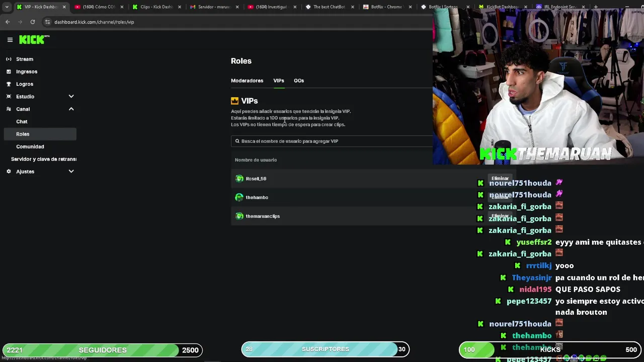This screenshot has height=362, width=644.
Task: Click the Canal sidebar icon
Action: pyautogui.click(x=9, y=109)
